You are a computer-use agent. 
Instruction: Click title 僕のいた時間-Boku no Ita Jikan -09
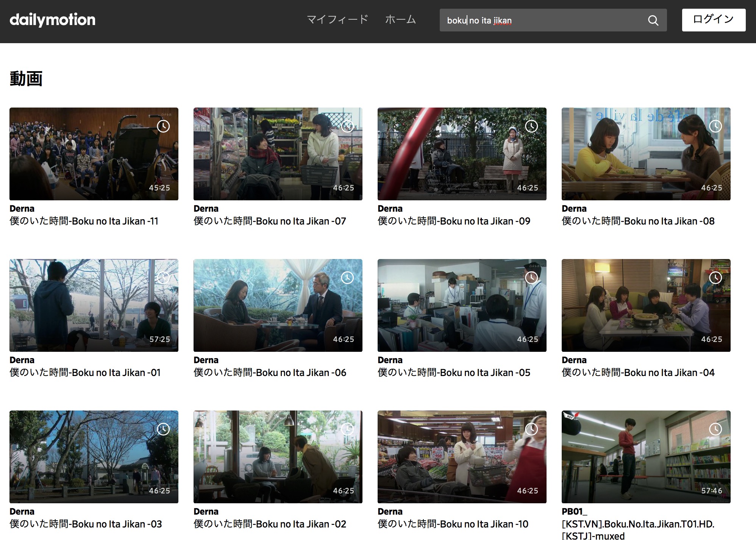click(454, 221)
